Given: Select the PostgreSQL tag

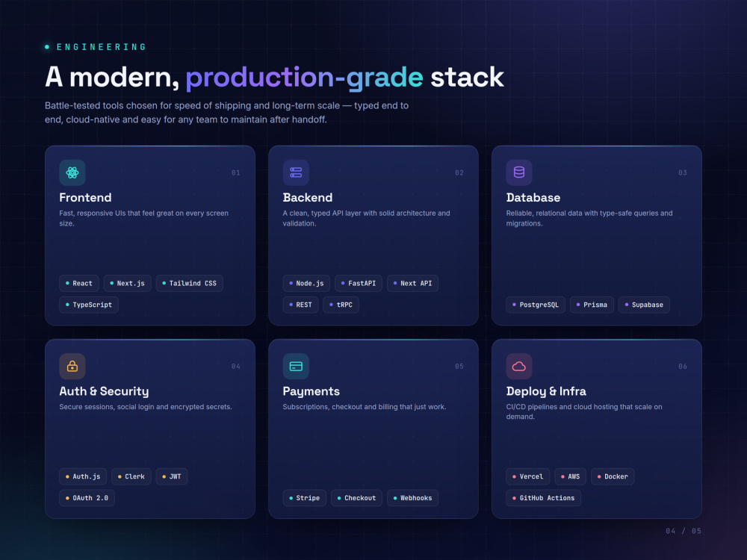Looking at the screenshot, I should [536, 305].
